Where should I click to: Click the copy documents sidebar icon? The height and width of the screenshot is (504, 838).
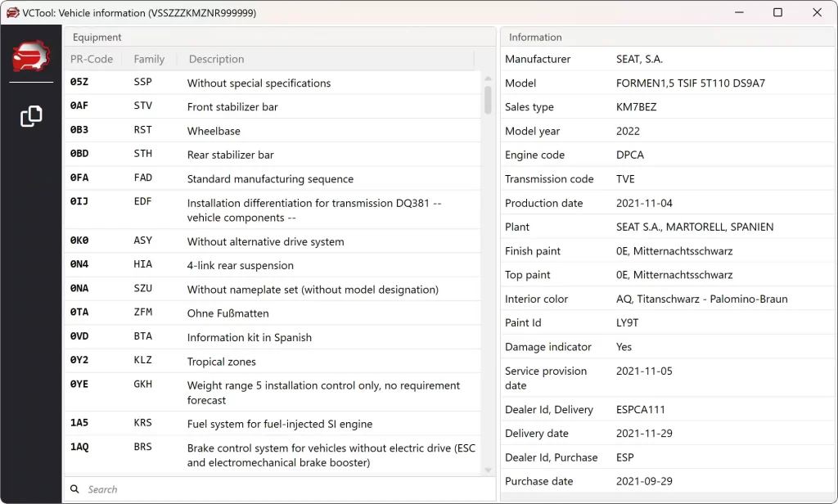[x=31, y=116]
